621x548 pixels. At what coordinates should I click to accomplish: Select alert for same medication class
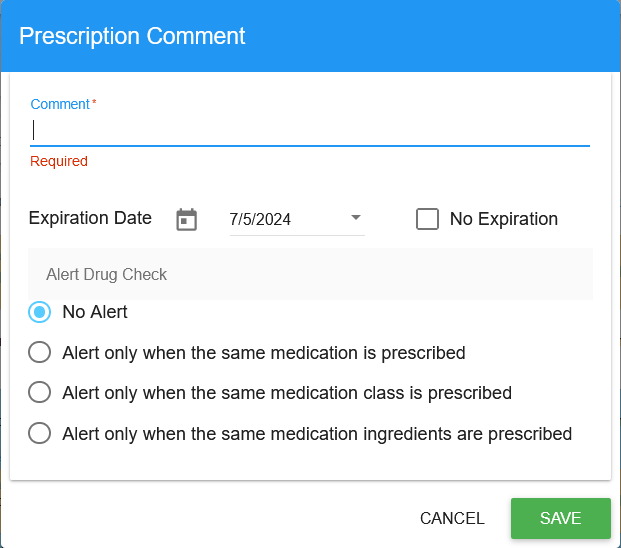tap(40, 393)
